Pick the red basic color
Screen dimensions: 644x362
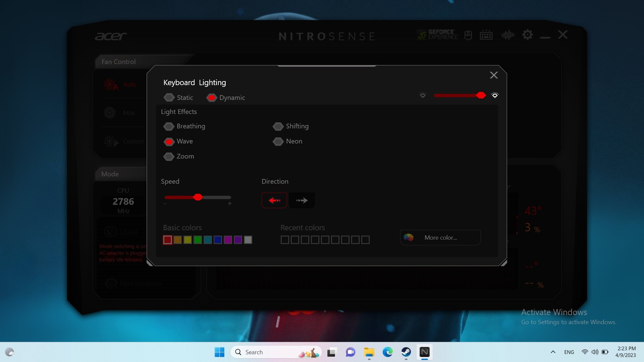click(x=168, y=240)
